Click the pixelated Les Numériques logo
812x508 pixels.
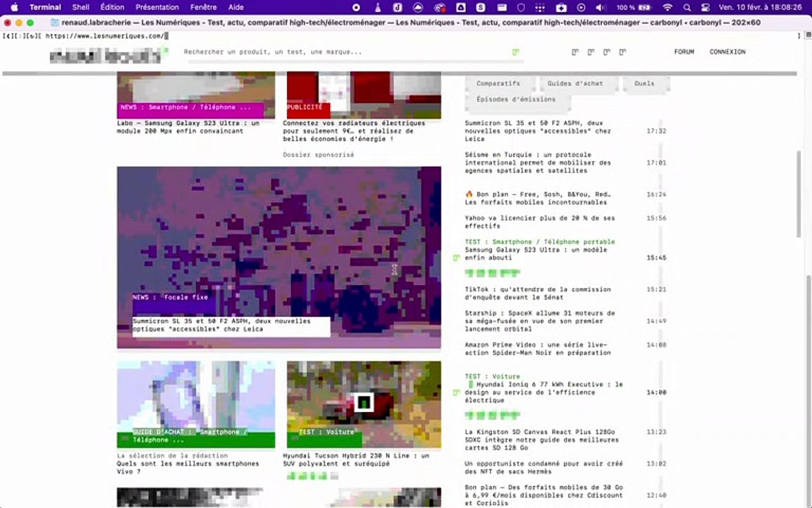[109, 55]
